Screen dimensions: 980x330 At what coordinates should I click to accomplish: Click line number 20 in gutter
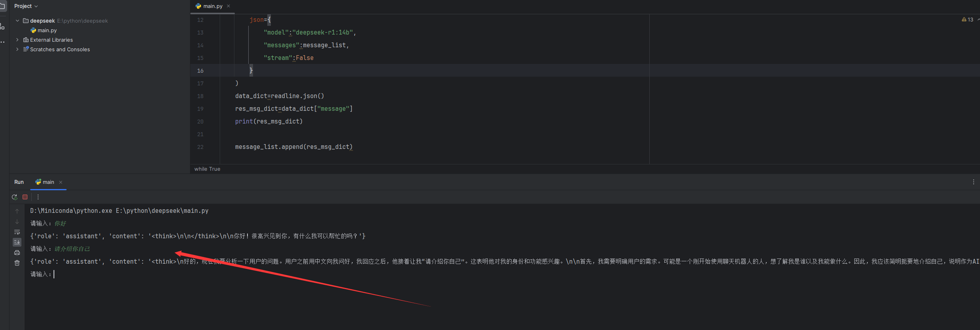point(200,122)
